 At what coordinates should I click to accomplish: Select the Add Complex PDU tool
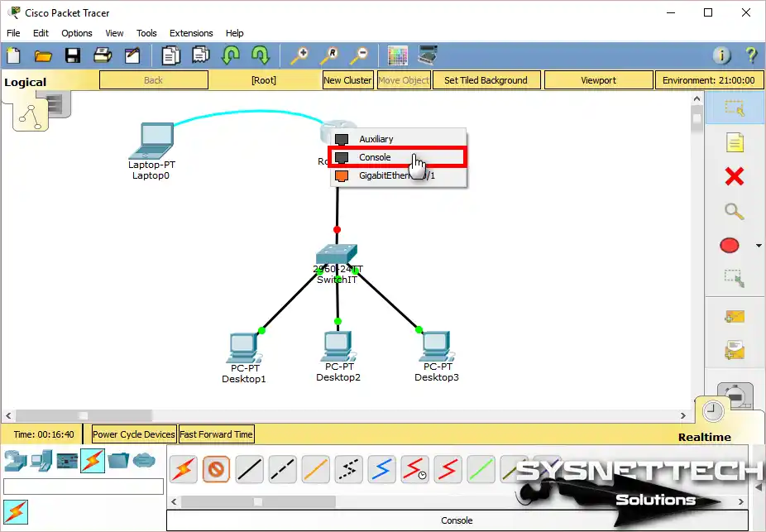pyautogui.click(x=735, y=351)
